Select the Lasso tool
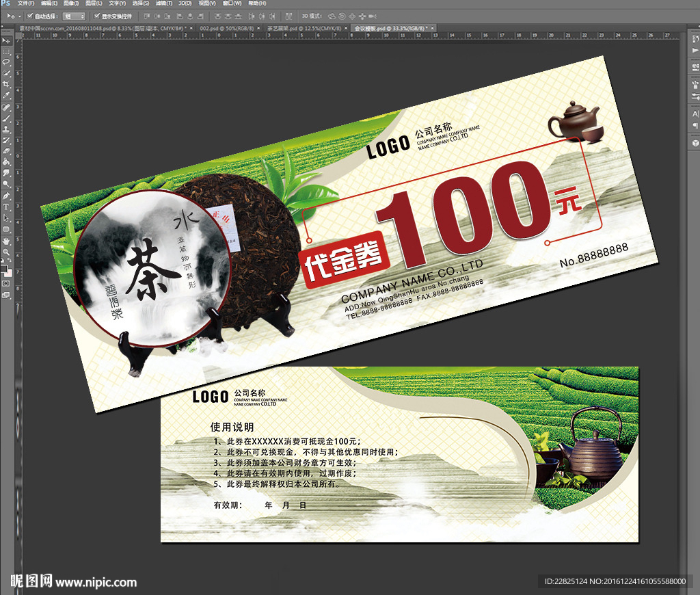Viewport: 700px width, 595px height. pyautogui.click(x=6, y=62)
